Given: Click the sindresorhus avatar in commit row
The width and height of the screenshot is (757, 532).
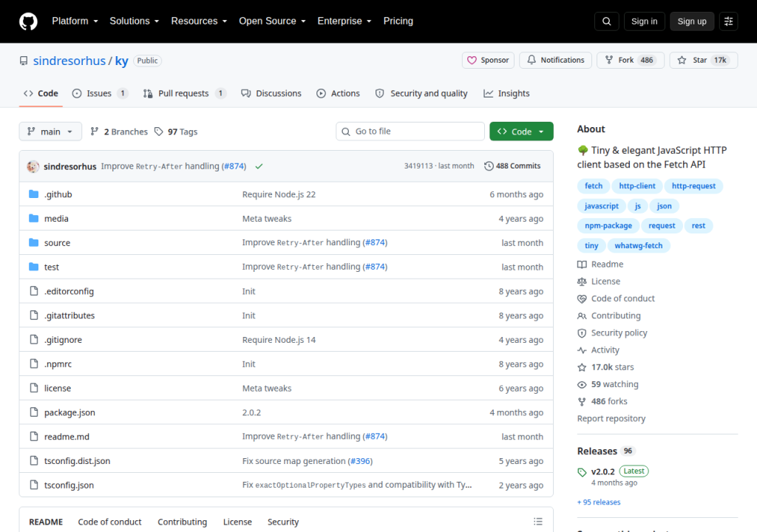Looking at the screenshot, I should [33, 166].
